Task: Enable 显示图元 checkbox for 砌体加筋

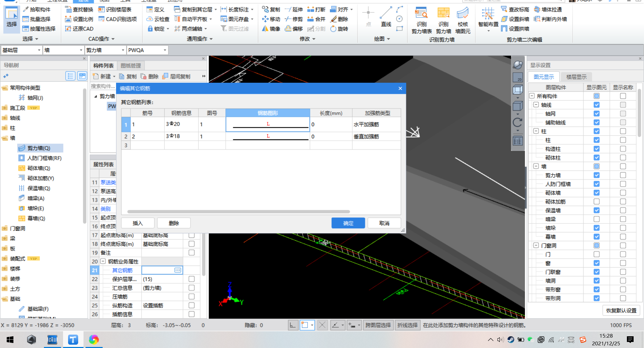Action: click(596, 202)
